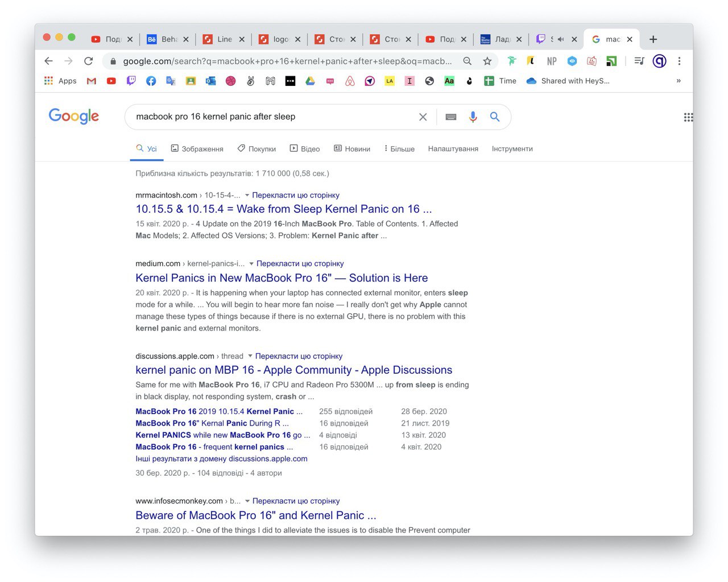Show hidden bookmarks via » chevron
Screen dimensions: 728x582
[x=679, y=81]
